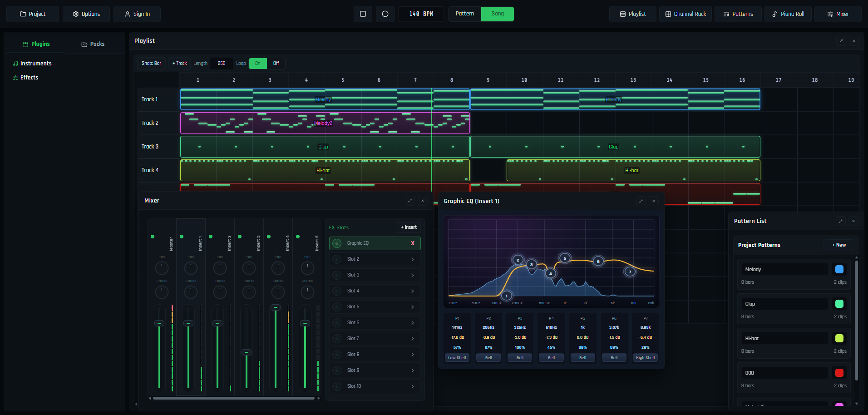Screen dimensions: 868x415
Task: Open the Channel Rack window
Action: [x=686, y=14]
